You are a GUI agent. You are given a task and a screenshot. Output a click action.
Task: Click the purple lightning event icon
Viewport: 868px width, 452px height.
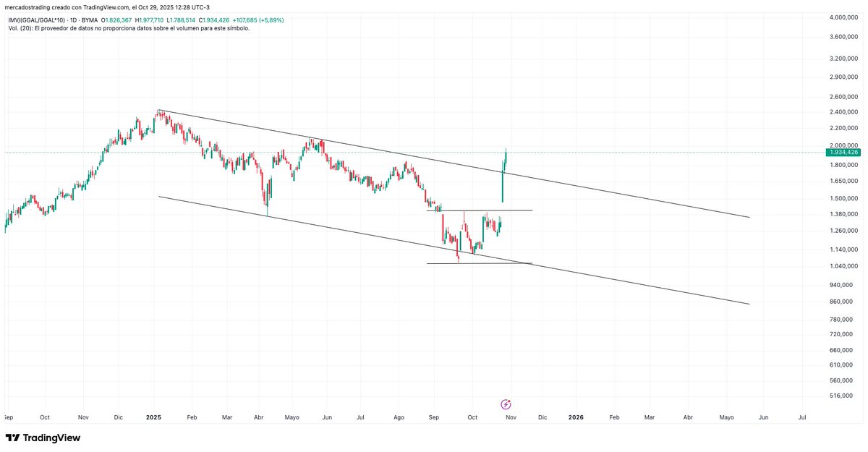coord(506,404)
